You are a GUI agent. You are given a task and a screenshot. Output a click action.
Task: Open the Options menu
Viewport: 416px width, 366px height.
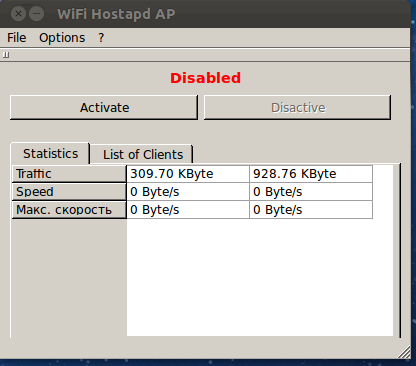point(62,38)
